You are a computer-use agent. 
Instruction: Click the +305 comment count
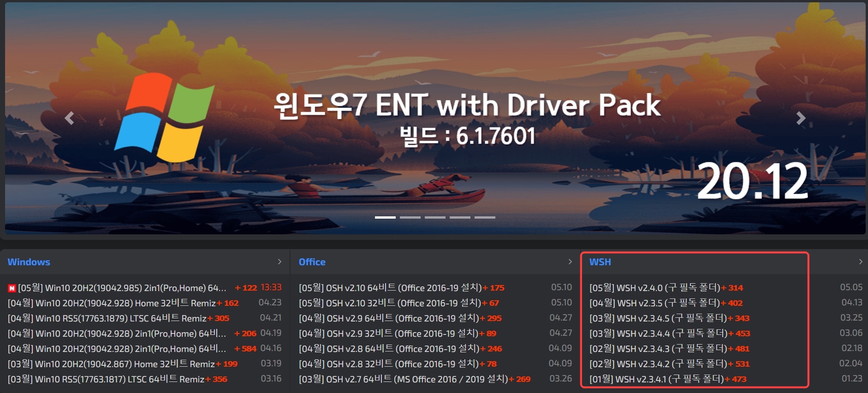pyautogui.click(x=219, y=318)
